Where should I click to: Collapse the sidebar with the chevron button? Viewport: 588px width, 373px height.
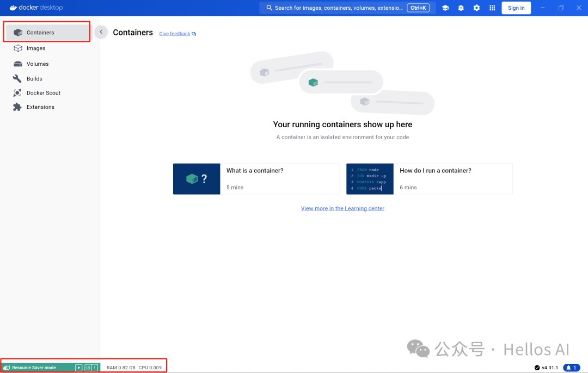pyautogui.click(x=101, y=32)
